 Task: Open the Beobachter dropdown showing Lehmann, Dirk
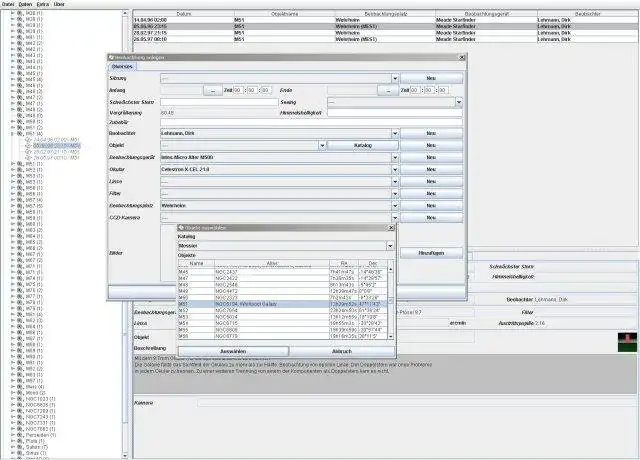point(395,133)
